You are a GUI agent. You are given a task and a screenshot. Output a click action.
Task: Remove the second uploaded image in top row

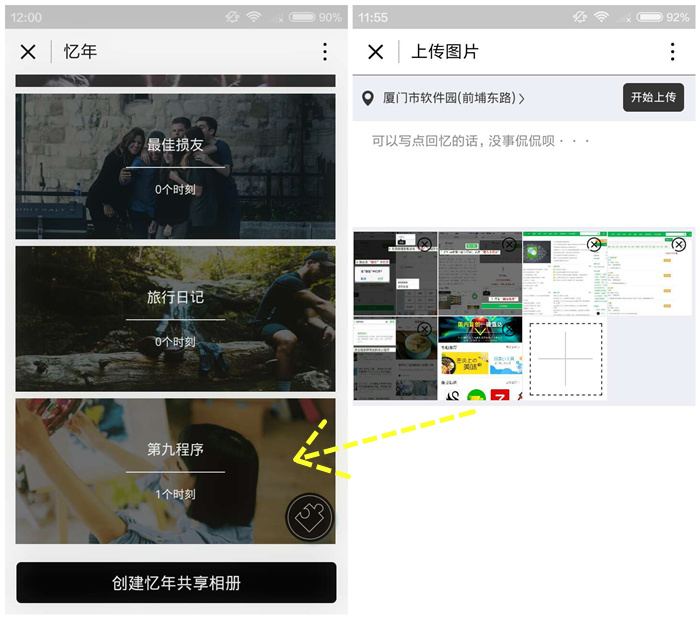509,244
